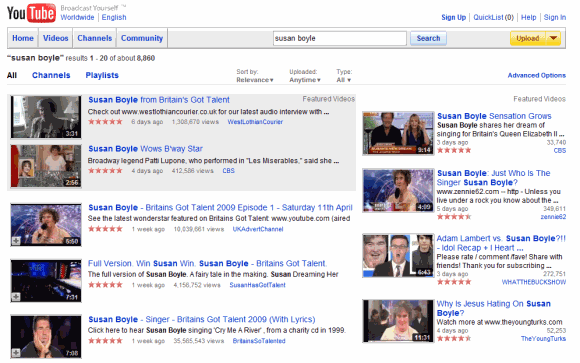Open the Upload dropdown arrow
580x363 pixels.
tap(553, 38)
